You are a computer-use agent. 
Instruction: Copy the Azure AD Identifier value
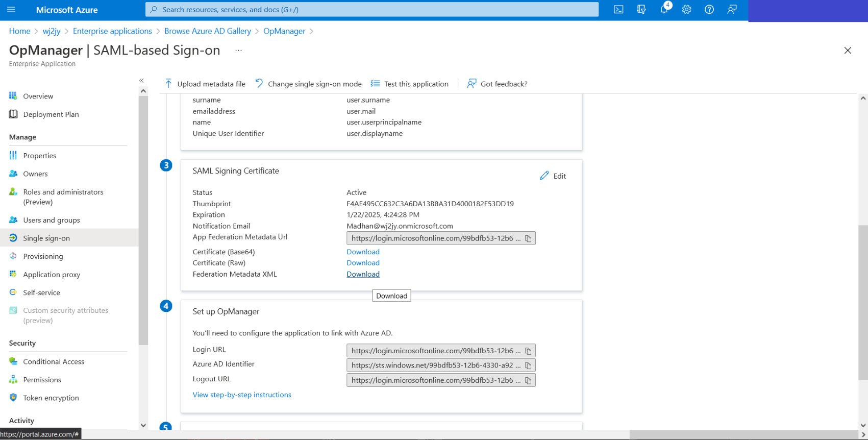(528, 365)
